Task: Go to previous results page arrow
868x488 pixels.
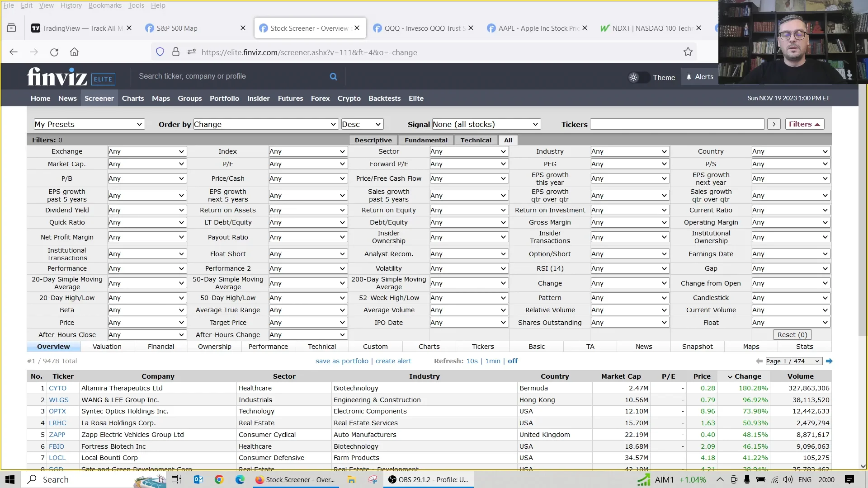Action: click(x=759, y=361)
